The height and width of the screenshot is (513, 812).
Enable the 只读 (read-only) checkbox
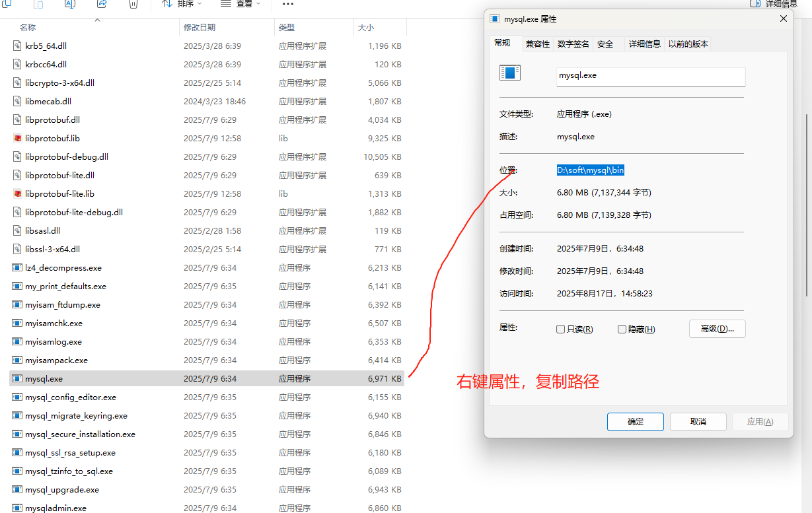point(561,329)
